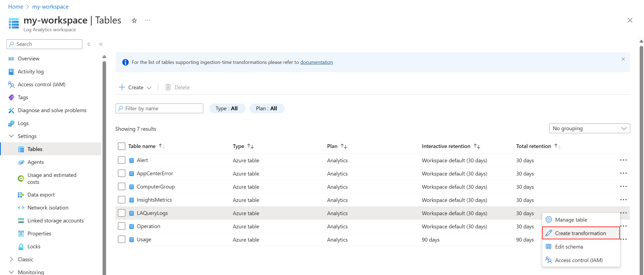Viewport: 644px width, 275px height.
Task: Choose Edit schema from the context menu
Action: tap(569, 246)
